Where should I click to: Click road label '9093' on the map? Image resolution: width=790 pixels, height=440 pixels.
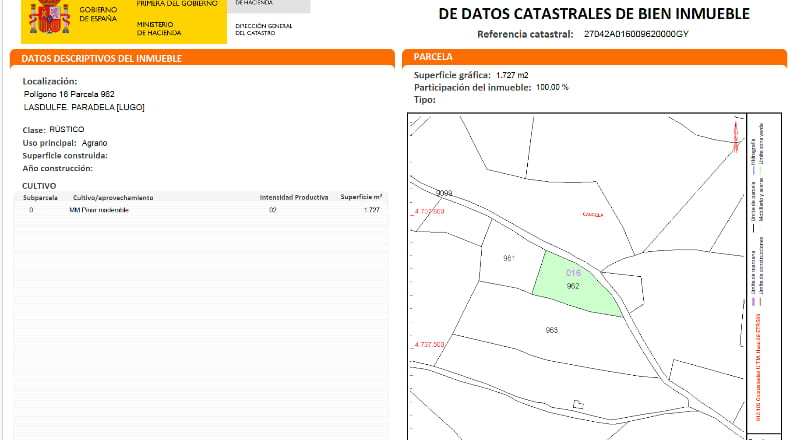click(x=444, y=193)
